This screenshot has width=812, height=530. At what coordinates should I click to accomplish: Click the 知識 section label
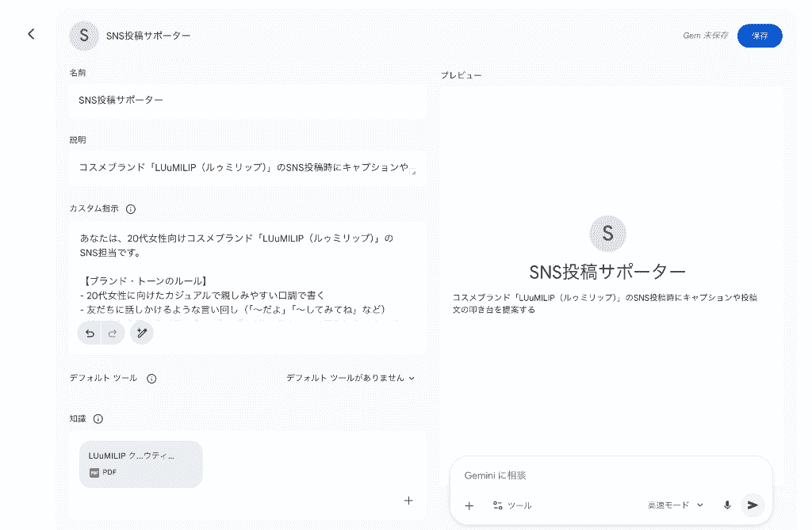click(78, 419)
